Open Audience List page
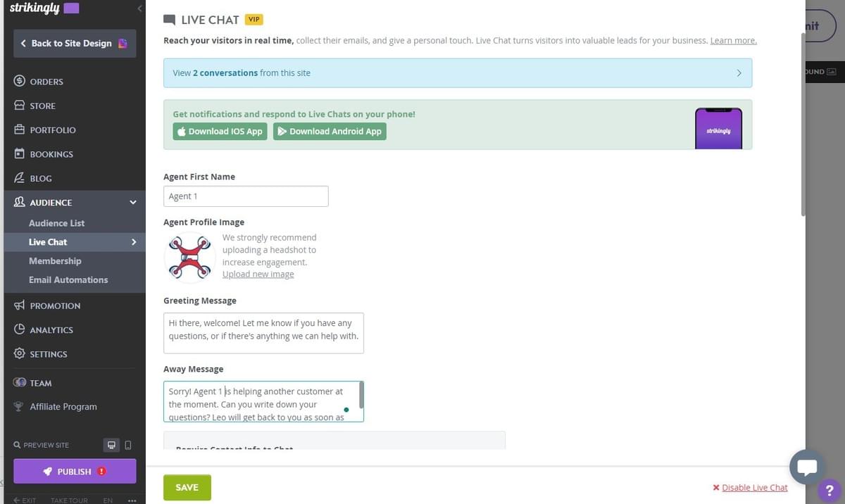Screen dimensions: 845x504 coord(56,223)
